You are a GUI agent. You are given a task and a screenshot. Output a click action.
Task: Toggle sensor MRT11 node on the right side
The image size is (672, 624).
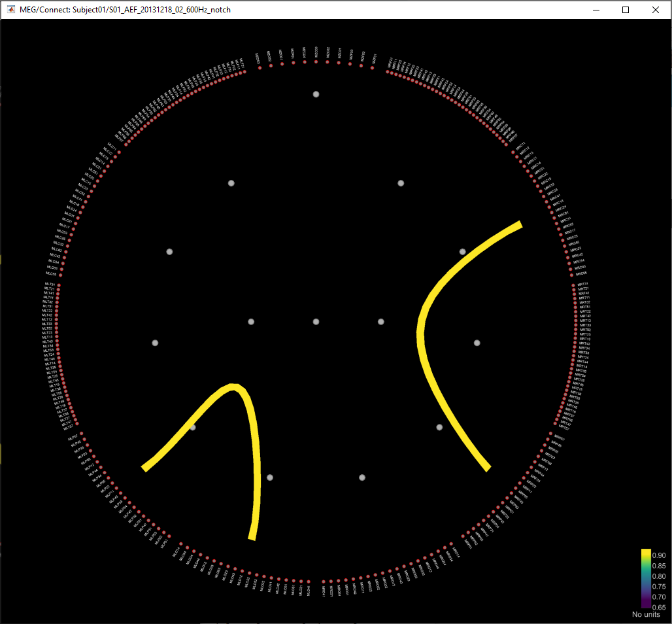574,298
